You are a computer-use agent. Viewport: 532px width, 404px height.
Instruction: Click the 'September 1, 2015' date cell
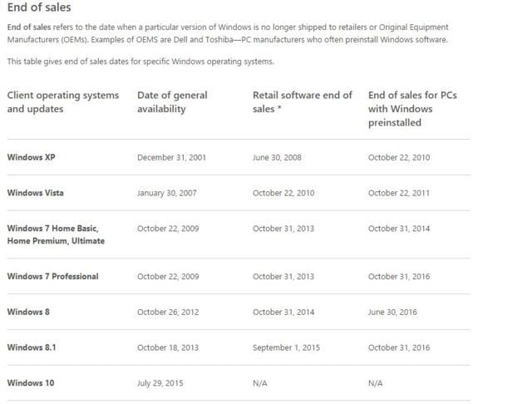click(x=286, y=347)
